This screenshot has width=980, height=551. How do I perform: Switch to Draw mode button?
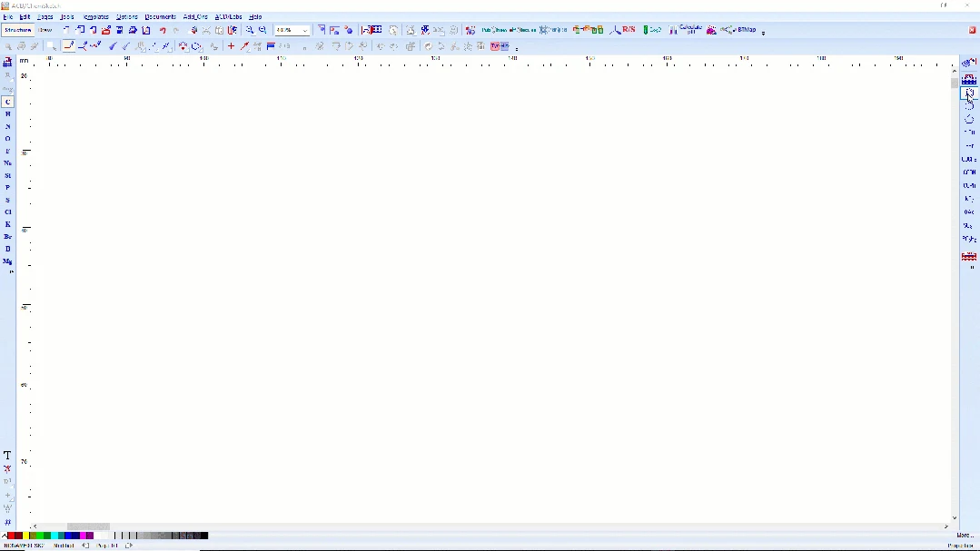pos(45,30)
